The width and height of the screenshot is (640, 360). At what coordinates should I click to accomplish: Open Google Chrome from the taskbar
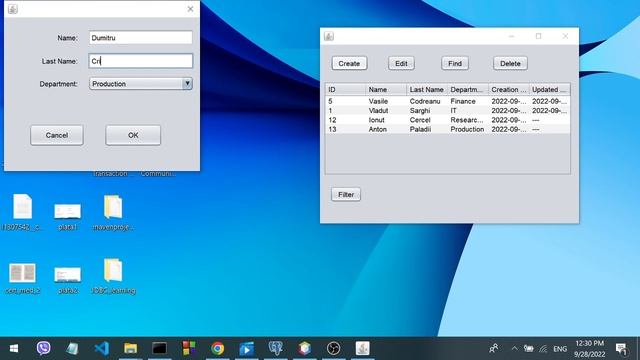(218, 348)
